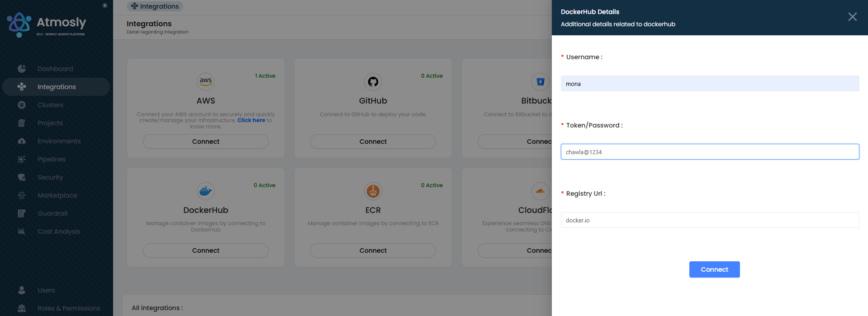868x316 pixels.
Task: Focus the Username field with 'mona'
Action: 710,84
